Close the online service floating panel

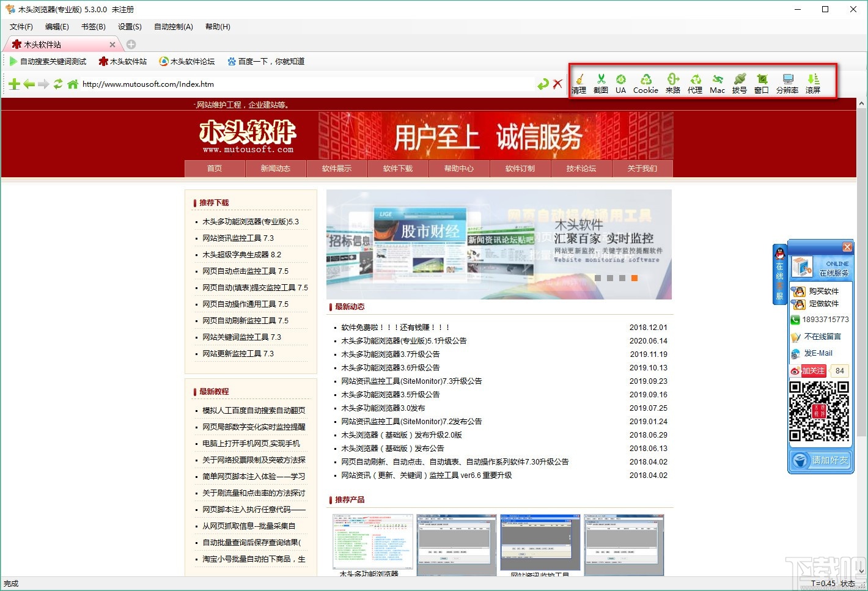847,247
